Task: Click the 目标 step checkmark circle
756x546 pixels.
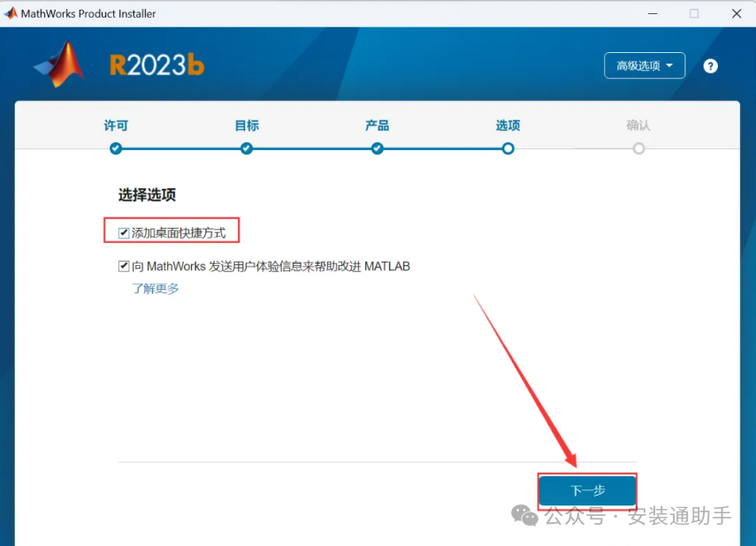Action: point(247,148)
